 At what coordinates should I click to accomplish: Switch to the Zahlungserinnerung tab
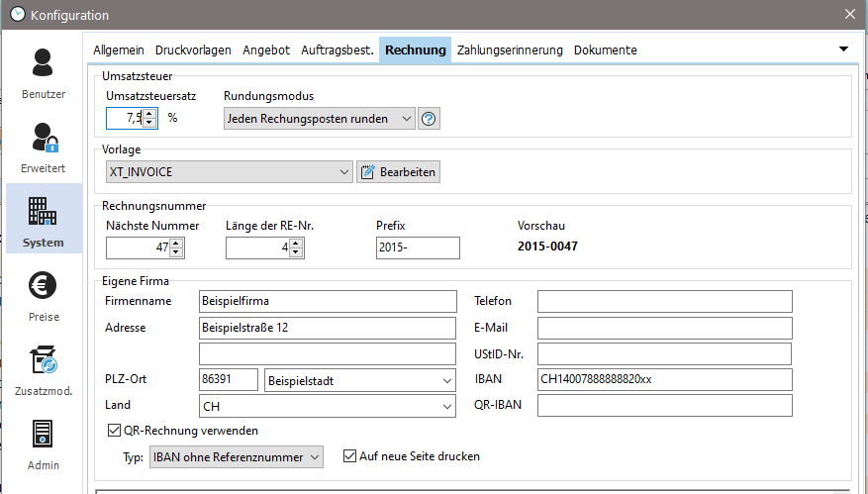coord(510,49)
